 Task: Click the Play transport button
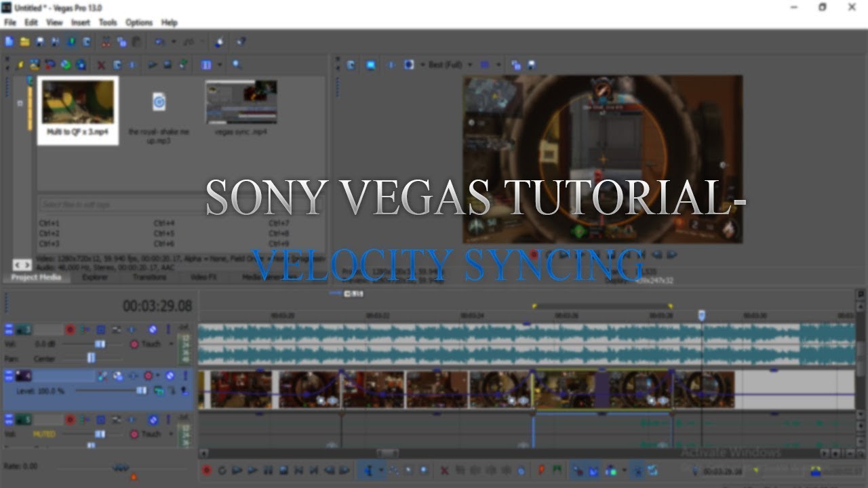252,470
